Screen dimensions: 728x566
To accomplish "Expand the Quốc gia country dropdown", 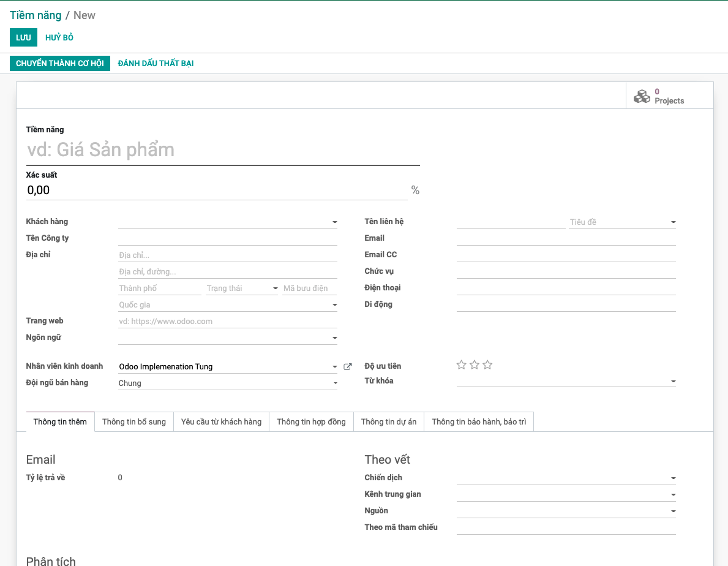I will click(335, 305).
